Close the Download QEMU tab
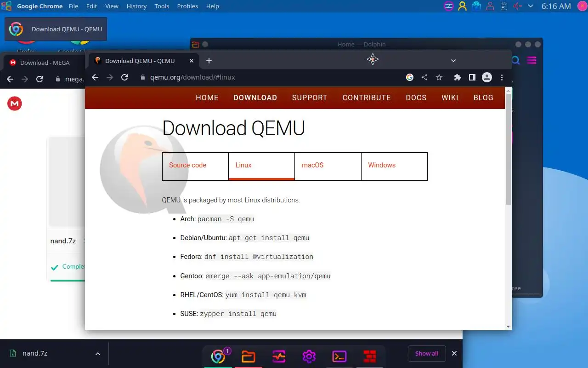The height and width of the screenshot is (368, 588). pyautogui.click(x=192, y=61)
